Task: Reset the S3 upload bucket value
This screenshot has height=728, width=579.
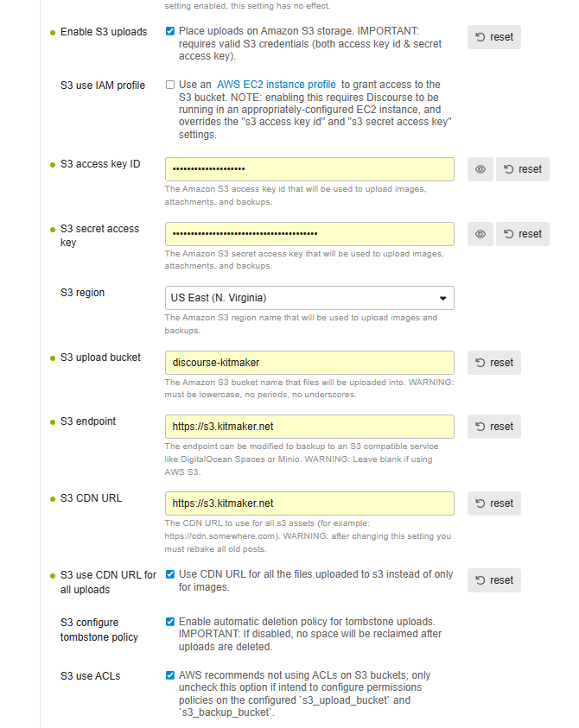Action: point(494,363)
